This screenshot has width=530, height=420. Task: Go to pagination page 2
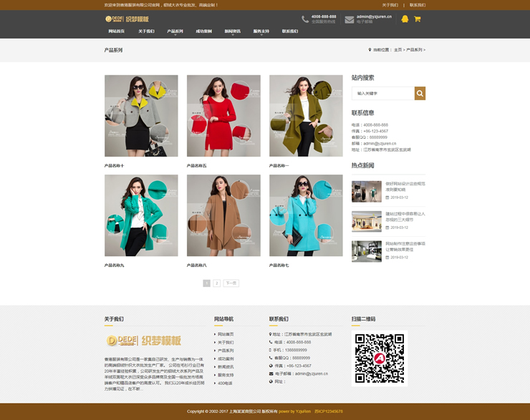click(216, 283)
